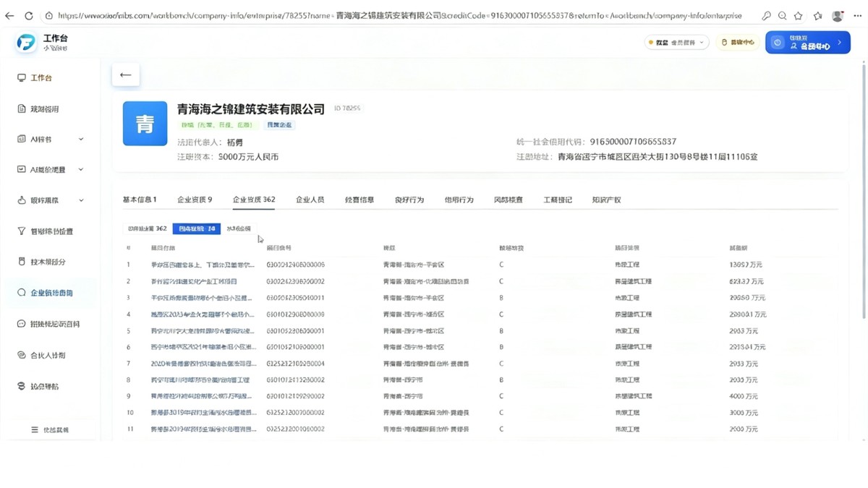The height and width of the screenshot is (488, 868).
Task: Open the project name link in row 2
Action: click(x=194, y=281)
